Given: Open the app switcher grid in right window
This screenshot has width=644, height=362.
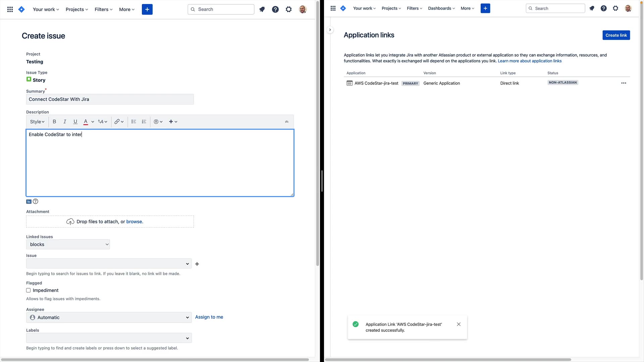Looking at the screenshot, I should (333, 8).
